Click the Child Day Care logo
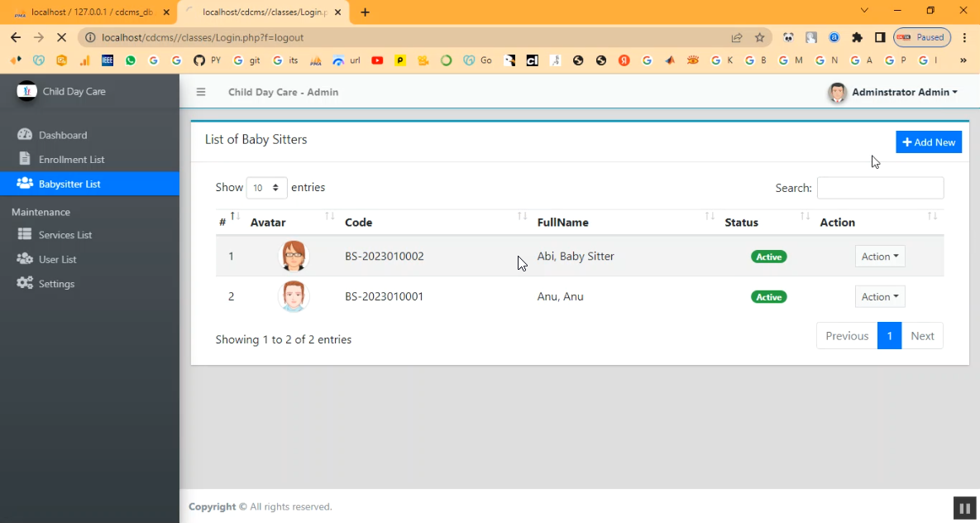The height and width of the screenshot is (523, 980). (27, 91)
